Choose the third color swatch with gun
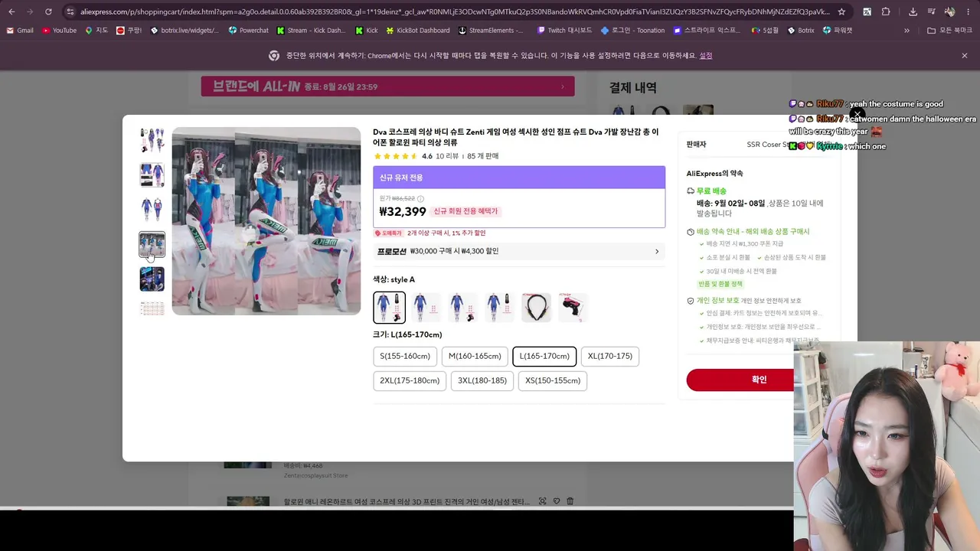Screen dimensions: 980x551 (x=462, y=307)
